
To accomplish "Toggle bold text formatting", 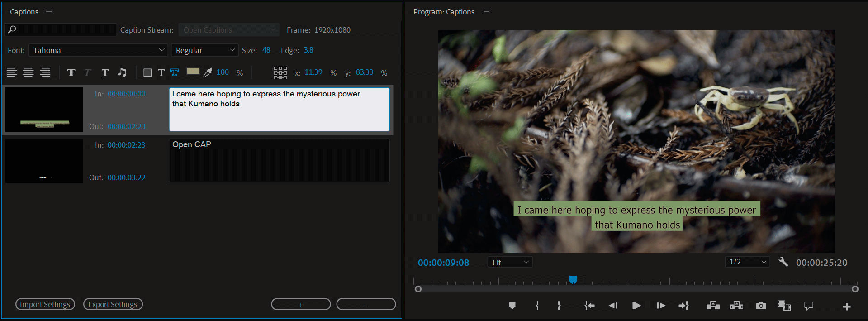I will coord(71,72).
